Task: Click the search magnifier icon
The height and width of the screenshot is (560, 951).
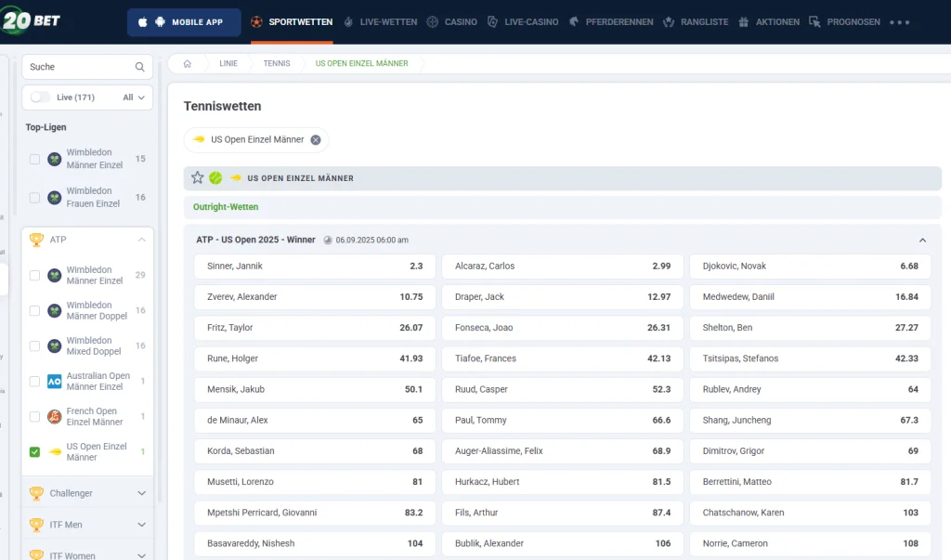Action: pyautogui.click(x=140, y=67)
